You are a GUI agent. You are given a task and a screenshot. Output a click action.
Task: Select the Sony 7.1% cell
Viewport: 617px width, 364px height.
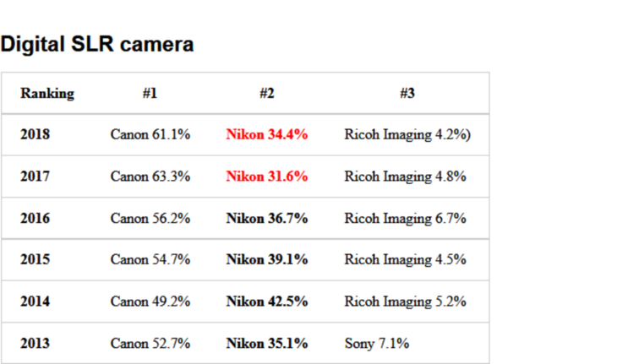377,344
